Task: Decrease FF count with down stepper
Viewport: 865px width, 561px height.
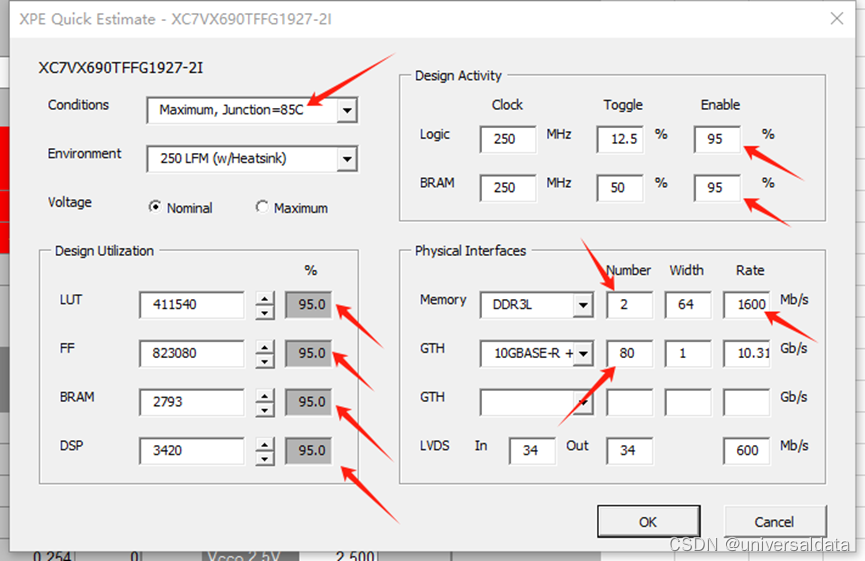Action: coord(265,361)
